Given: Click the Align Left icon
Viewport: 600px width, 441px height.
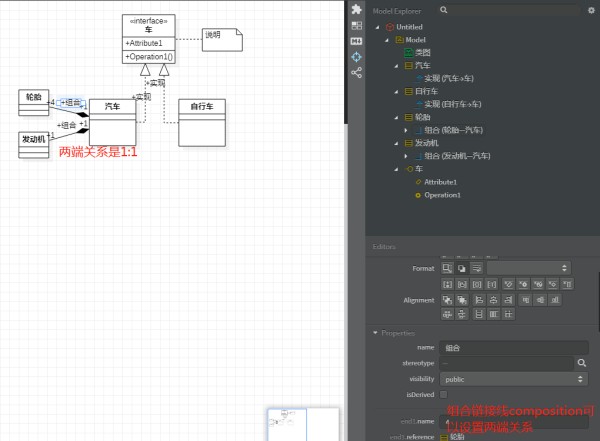Looking at the screenshot, I should [x=479, y=300].
